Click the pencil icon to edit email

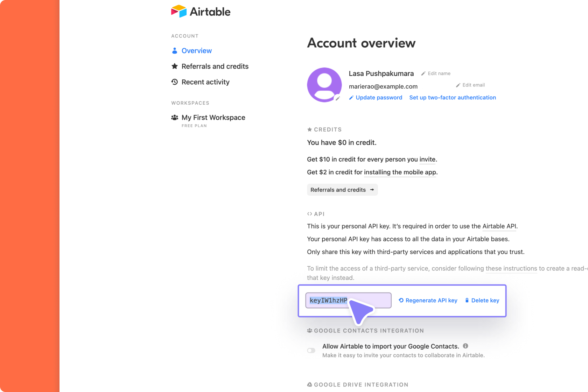458,85
